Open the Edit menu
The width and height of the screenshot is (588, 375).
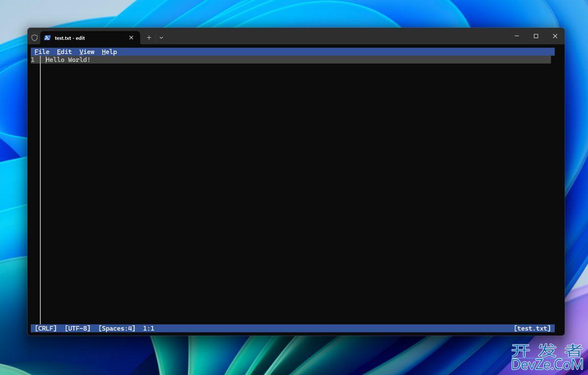[x=64, y=51]
